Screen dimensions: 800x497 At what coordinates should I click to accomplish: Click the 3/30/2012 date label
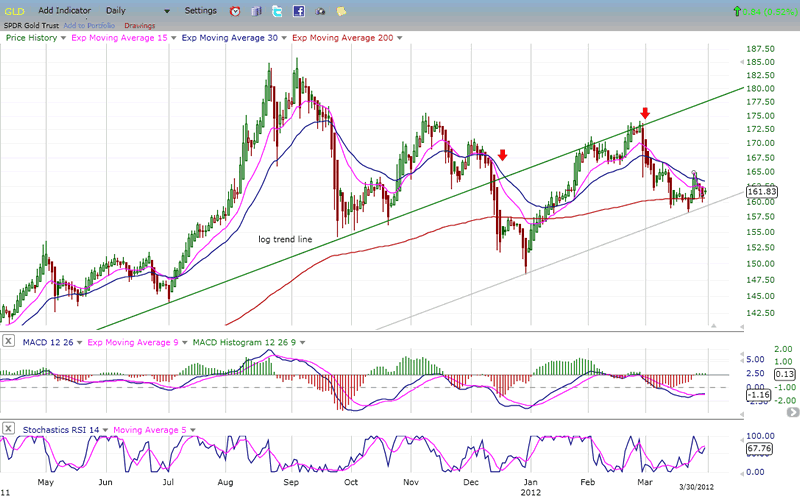[696, 487]
